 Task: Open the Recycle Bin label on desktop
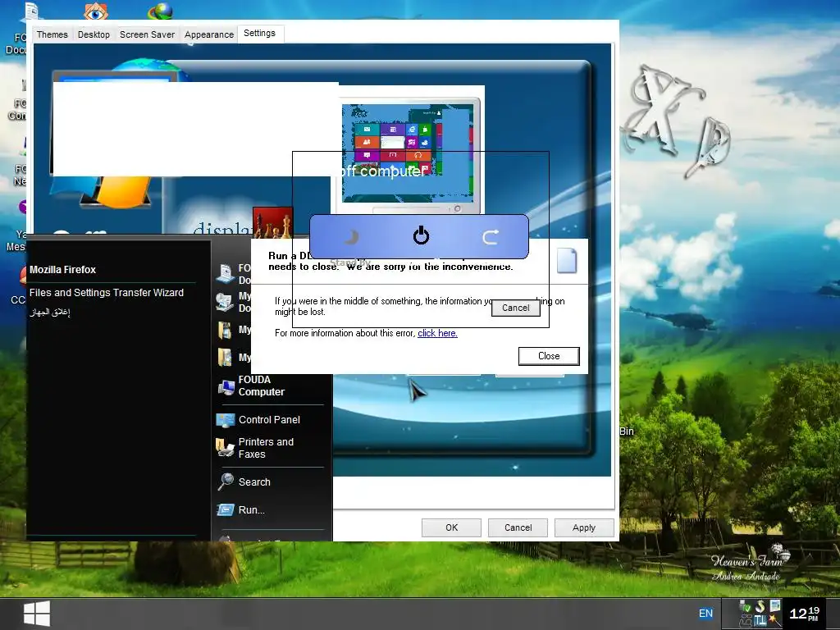627,431
